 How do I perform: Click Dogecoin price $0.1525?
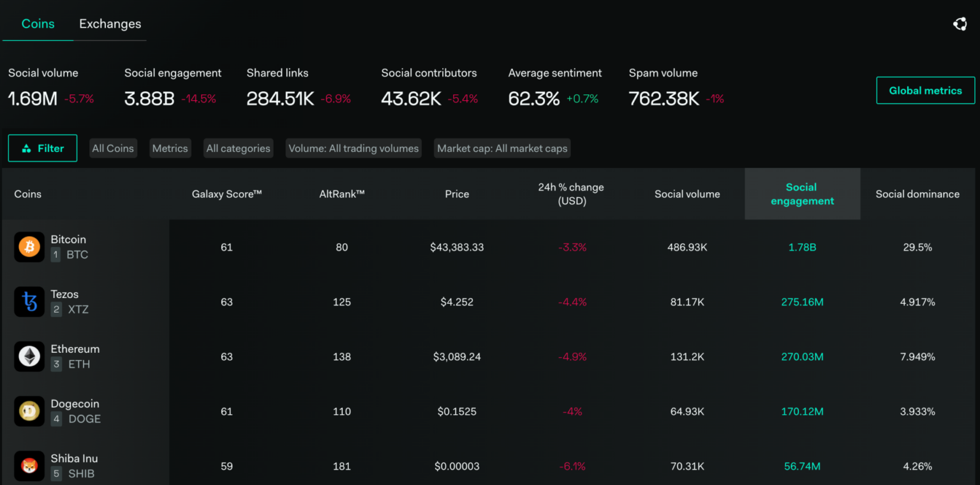tap(457, 412)
